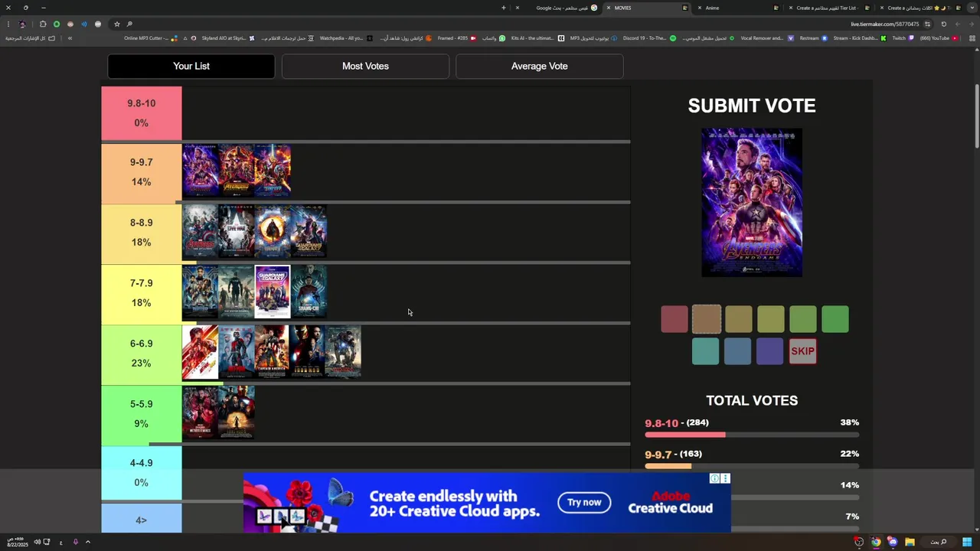Vote with the teal swatch

[706, 351]
